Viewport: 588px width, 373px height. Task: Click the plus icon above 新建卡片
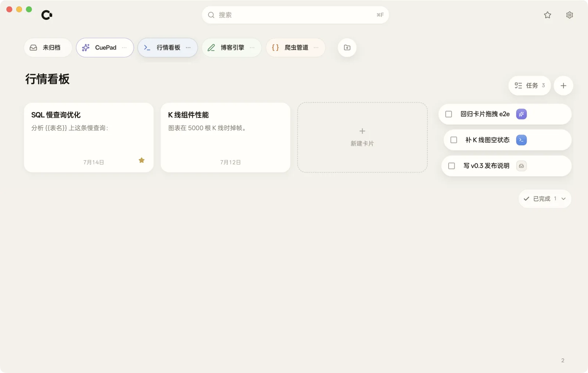click(x=362, y=131)
